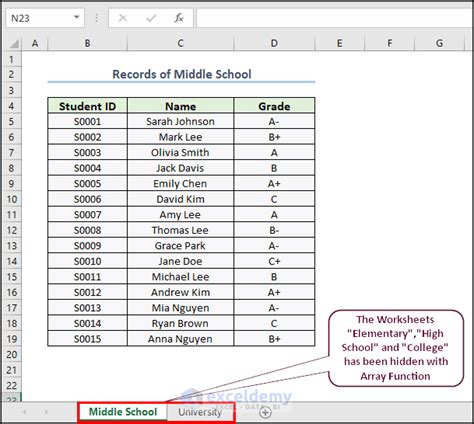Click the Array Function callout note
Viewport: 474px width, 424px height.
click(x=396, y=348)
